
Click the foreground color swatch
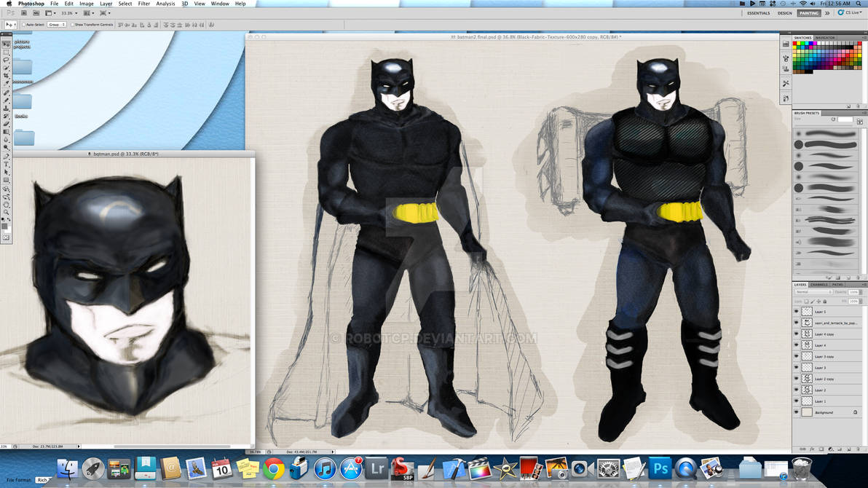(4, 226)
